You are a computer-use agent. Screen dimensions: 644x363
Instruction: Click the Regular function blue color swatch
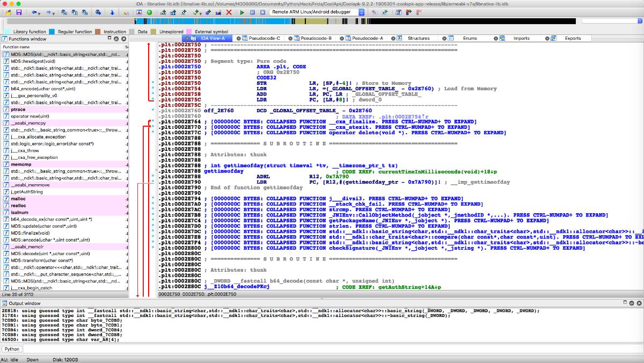[x=52, y=32]
